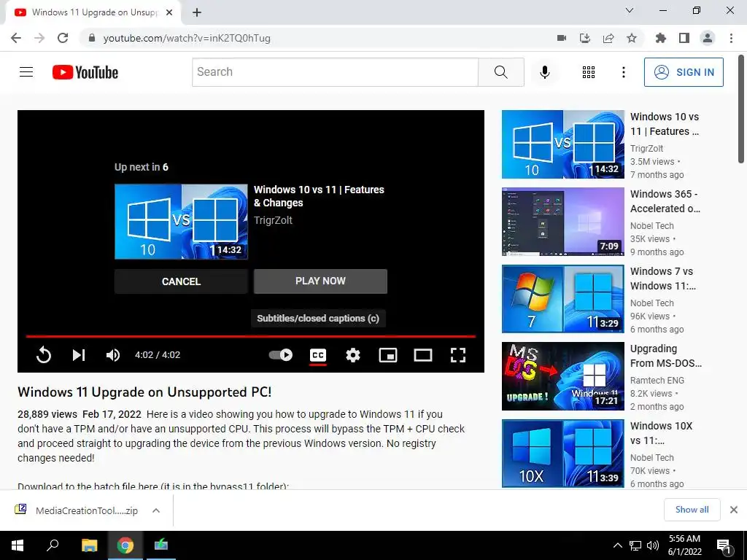The width and height of the screenshot is (747, 560).
Task: Switch to theater mode
Action: pos(423,355)
